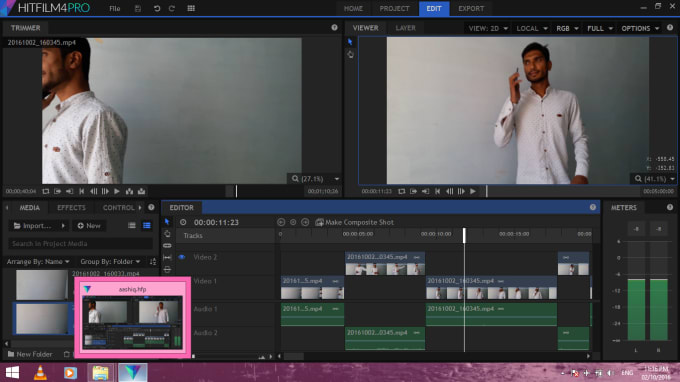Image resolution: width=680 pixels, height=382 pixels.
Task: Step back one frame in Trimmer
Action: click(93, 191)
